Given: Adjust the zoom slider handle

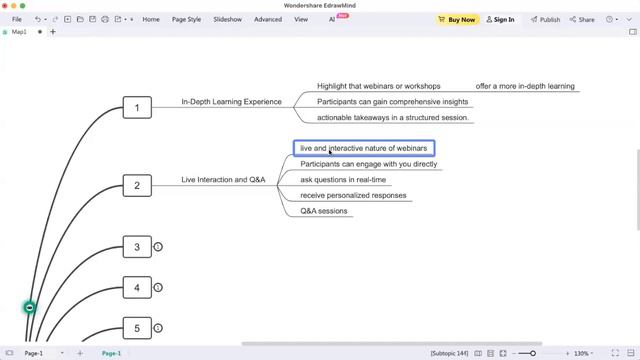Looking at the screenshot, I should (x=533, y=353).
